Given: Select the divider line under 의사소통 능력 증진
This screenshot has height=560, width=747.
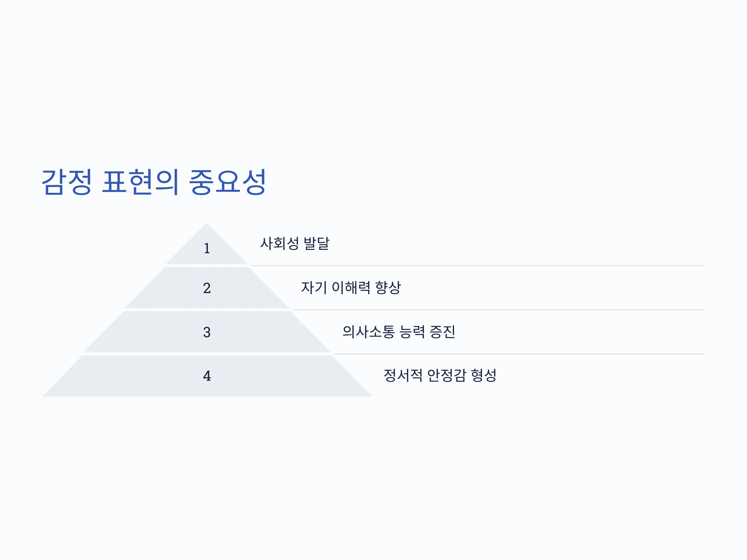Looking at the screenshot, I should pos(518,354).
